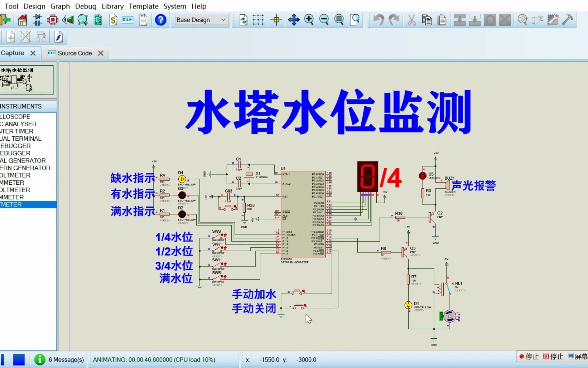Launch the 3D Visualizer icon

click(x=68, y=20)
